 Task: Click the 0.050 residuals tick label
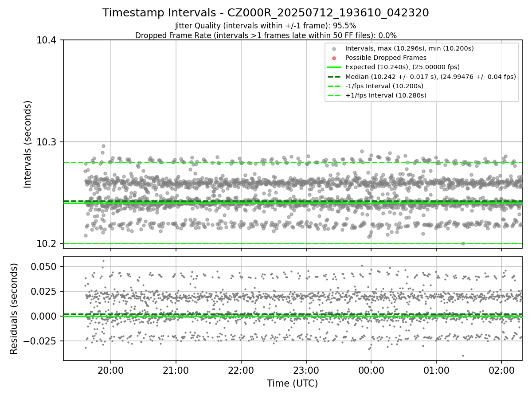click(44, 266)
